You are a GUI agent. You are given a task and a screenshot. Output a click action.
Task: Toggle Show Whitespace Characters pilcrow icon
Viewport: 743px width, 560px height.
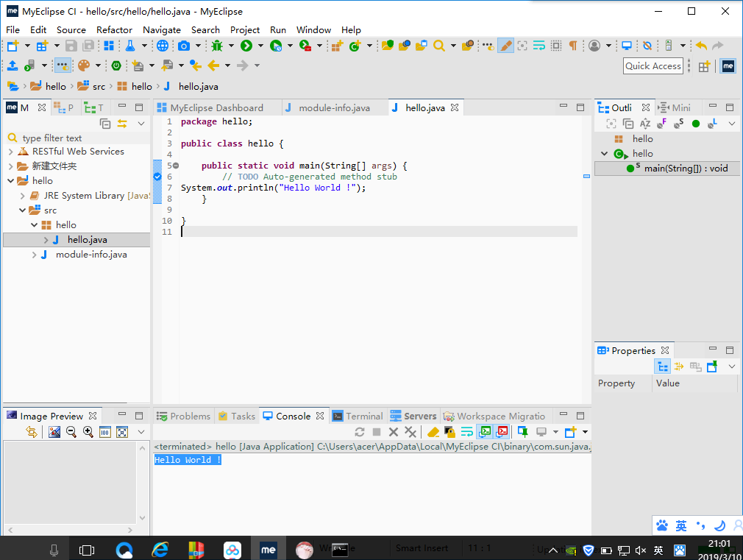(x=573, y=46)
